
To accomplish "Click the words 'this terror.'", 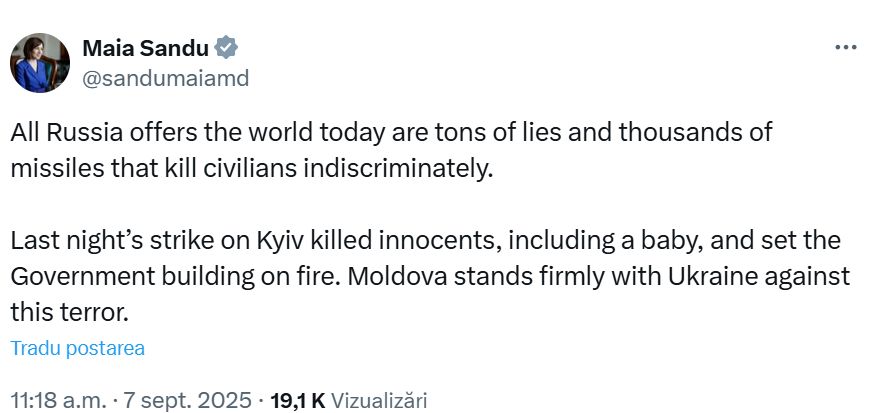I will (x=70, y=312).
